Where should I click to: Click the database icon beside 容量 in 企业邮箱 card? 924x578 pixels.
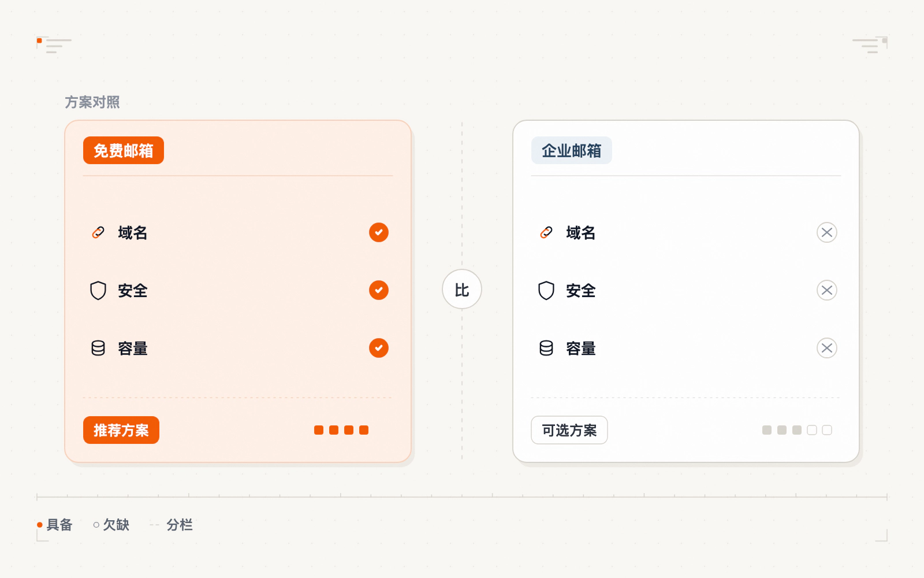coord(546,348)
